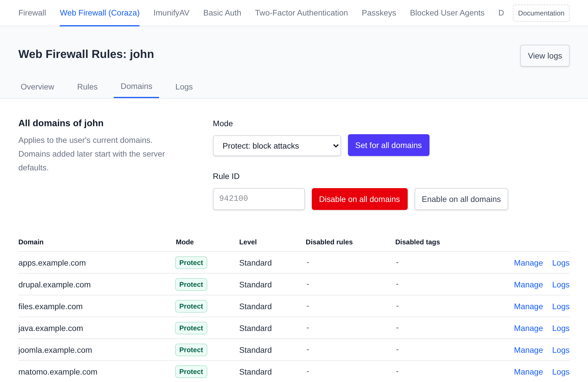
Task: Click the View logs button
Action: 545,56
